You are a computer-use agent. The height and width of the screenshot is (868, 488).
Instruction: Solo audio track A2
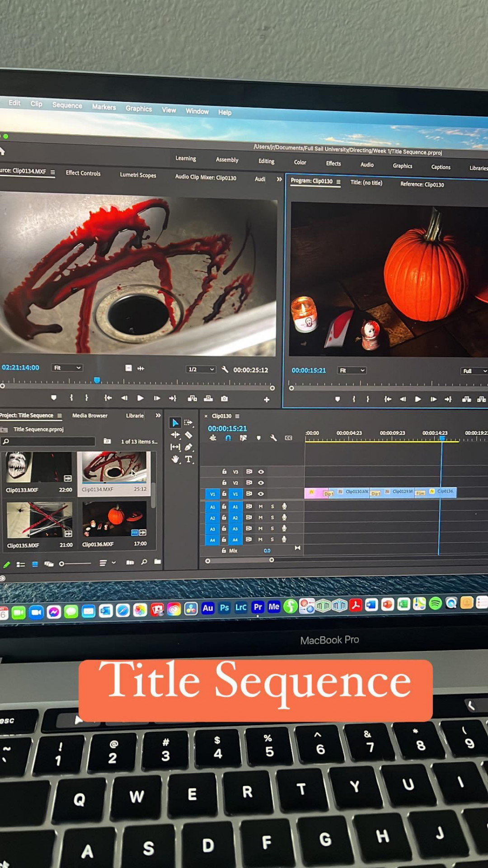(x=272, y=517)
